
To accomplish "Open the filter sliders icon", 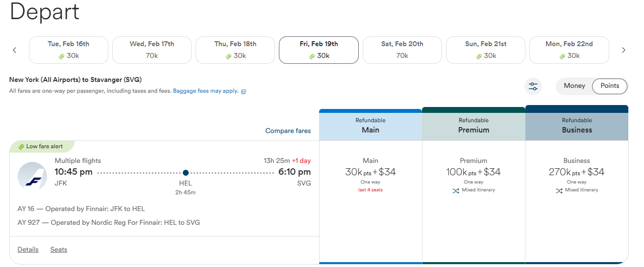I will click(x=533, y=87).
